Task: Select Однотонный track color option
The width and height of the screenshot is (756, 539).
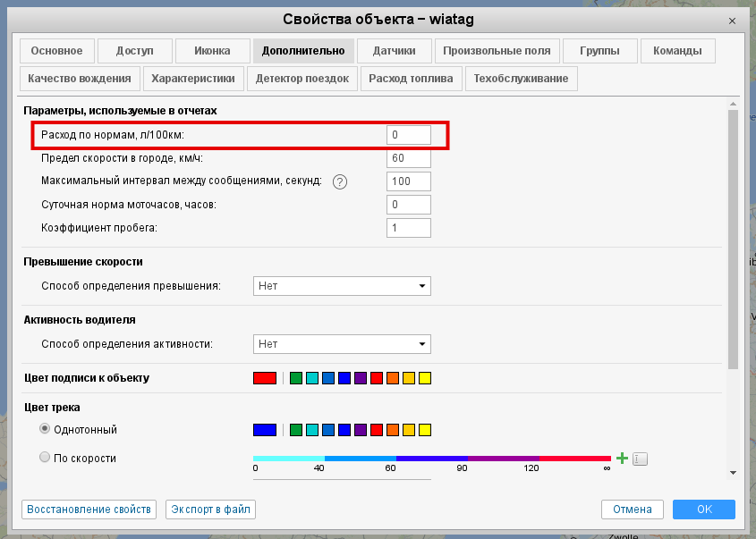Action: 45,430
